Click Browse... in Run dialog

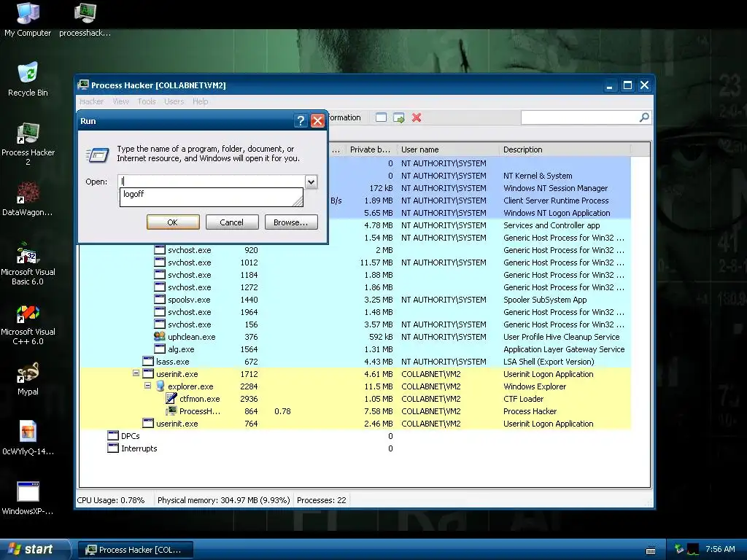click(x=291, y=222)
